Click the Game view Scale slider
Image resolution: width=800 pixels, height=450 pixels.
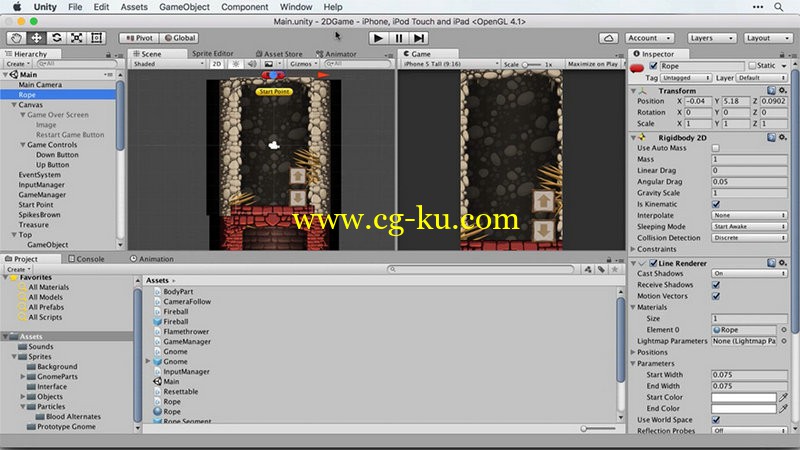pos(532,64)
